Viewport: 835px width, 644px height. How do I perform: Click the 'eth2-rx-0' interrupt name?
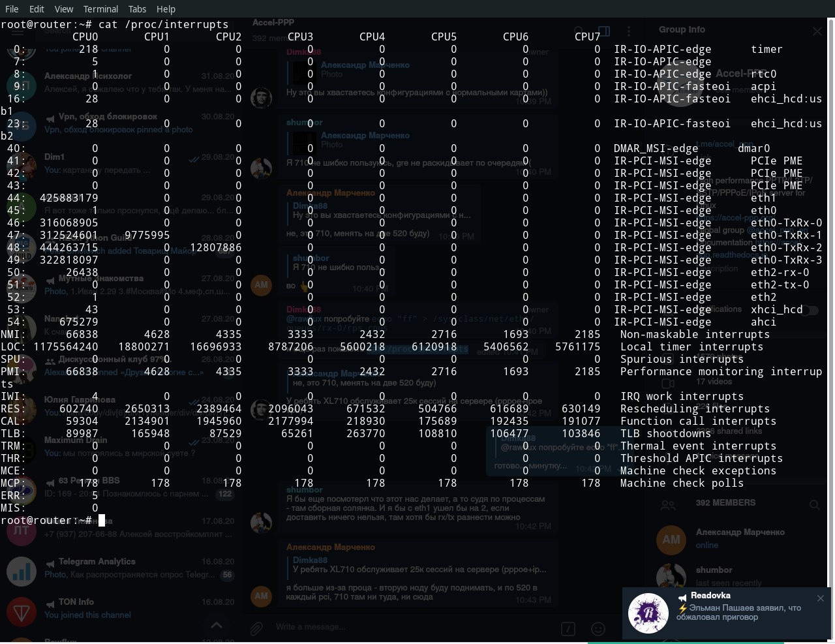point(780,273)
